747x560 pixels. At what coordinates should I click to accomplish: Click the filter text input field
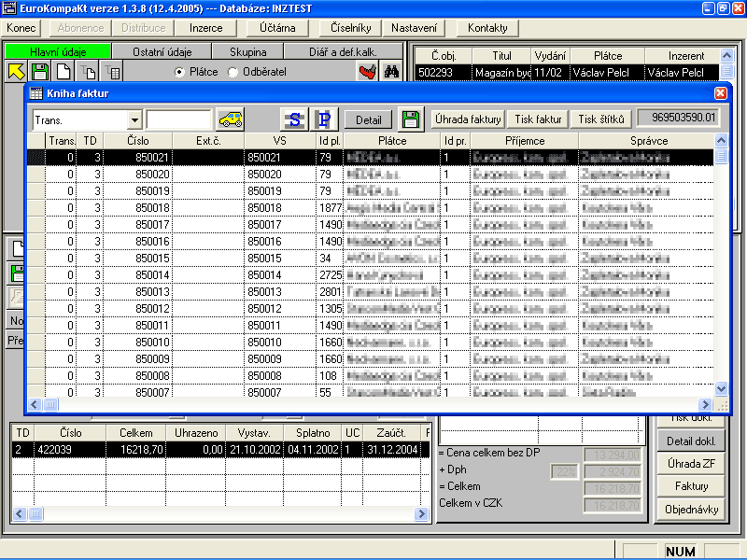click(178, 119)
